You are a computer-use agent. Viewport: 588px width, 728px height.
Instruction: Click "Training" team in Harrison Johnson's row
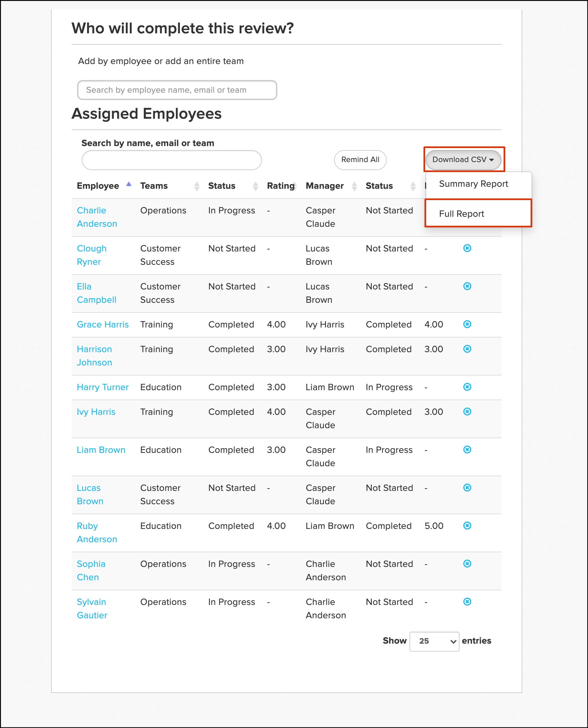tap(157, 349)
